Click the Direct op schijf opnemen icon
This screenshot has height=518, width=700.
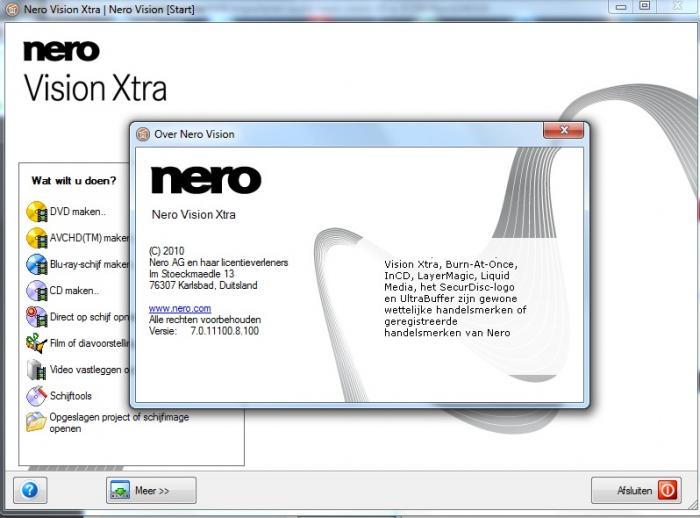pos(37,317)
